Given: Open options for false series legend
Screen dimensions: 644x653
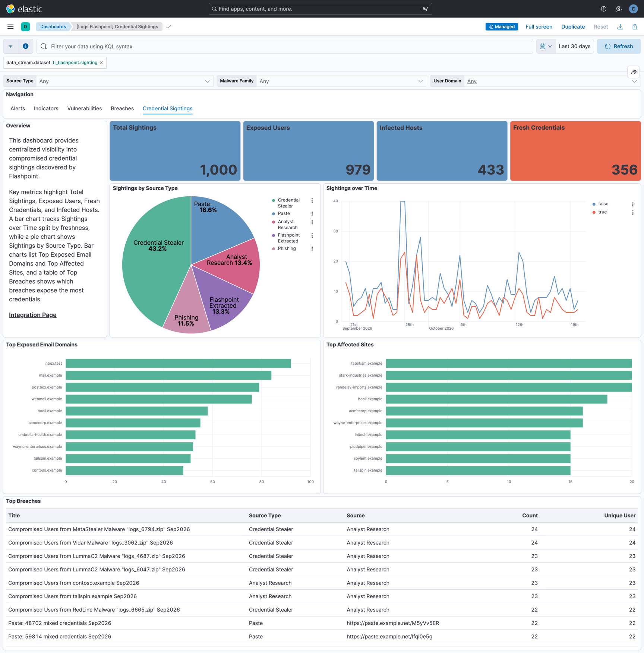Looking at the screenshot, I should click(x=632, y=204).
